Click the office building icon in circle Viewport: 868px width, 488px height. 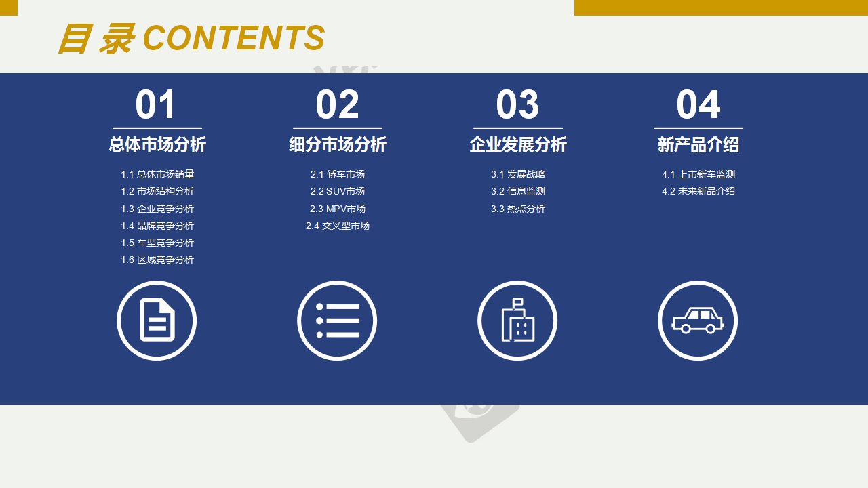517,320
